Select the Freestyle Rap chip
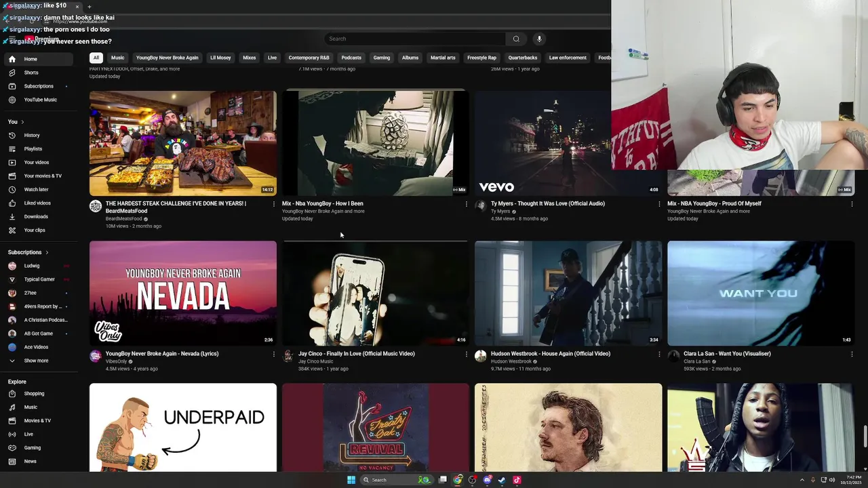Screen dimensions: 868x488 coord(481,58)
